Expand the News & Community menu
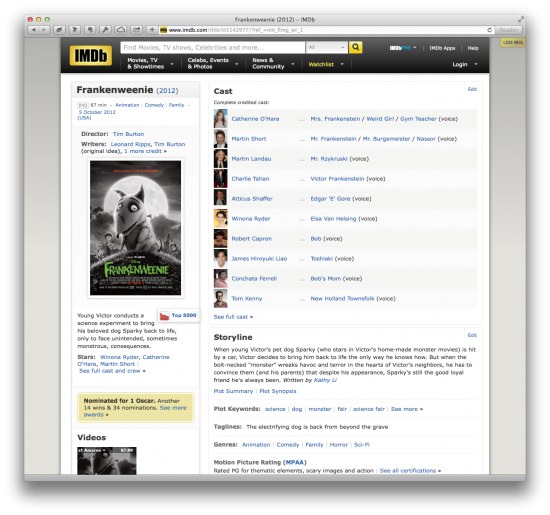 click(x=273, y=63)
